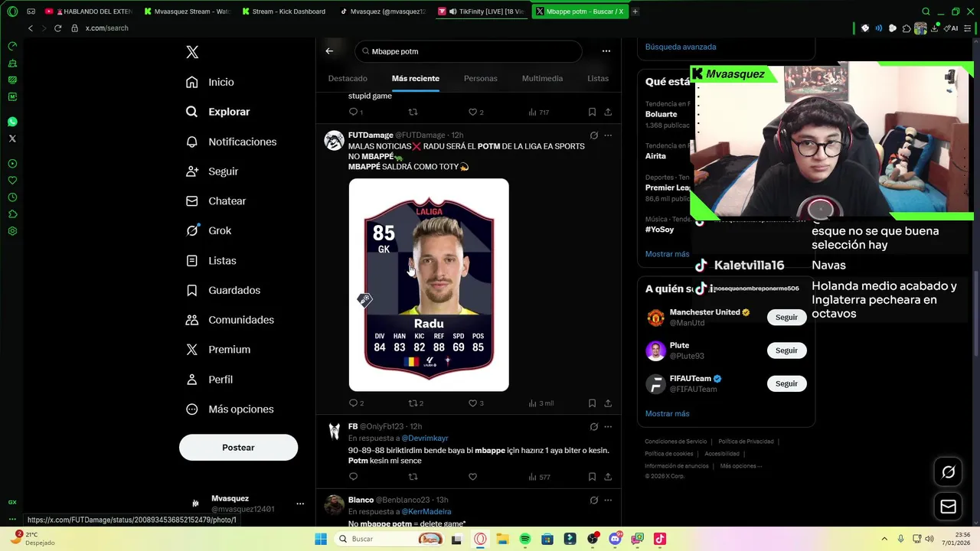This screenshot has height=551, width=980.
Task: Go back with the search back arrow
Action: (329, 51)
